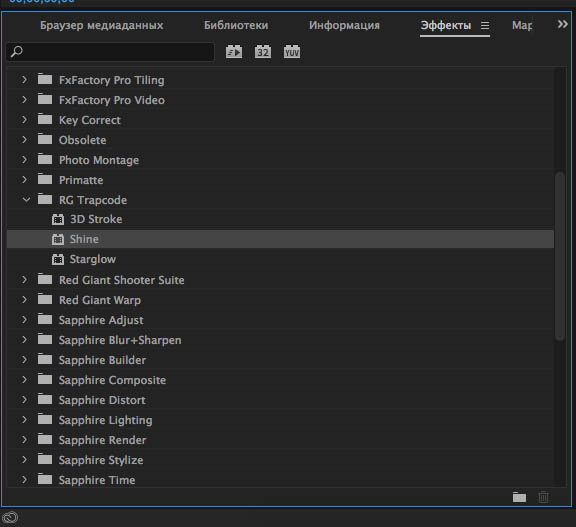
Task: Select the Sapphire Stylize folder label
Action: 101,460
